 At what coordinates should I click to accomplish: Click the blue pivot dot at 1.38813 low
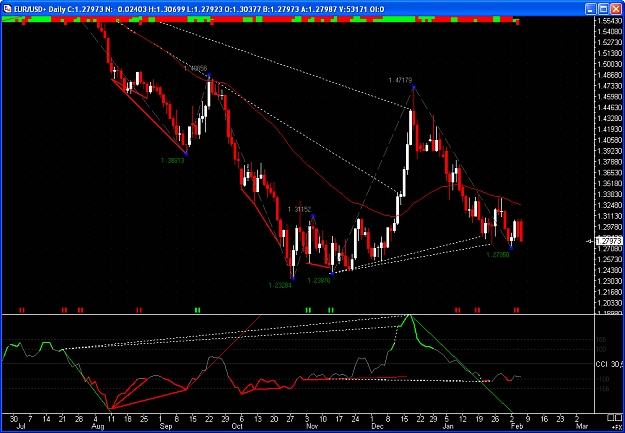pyautogui.click(x=186, y=154)
